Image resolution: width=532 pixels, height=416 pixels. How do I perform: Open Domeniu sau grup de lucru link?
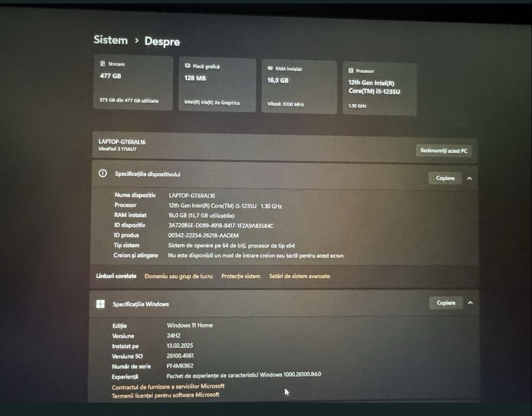tap(179, 276)
